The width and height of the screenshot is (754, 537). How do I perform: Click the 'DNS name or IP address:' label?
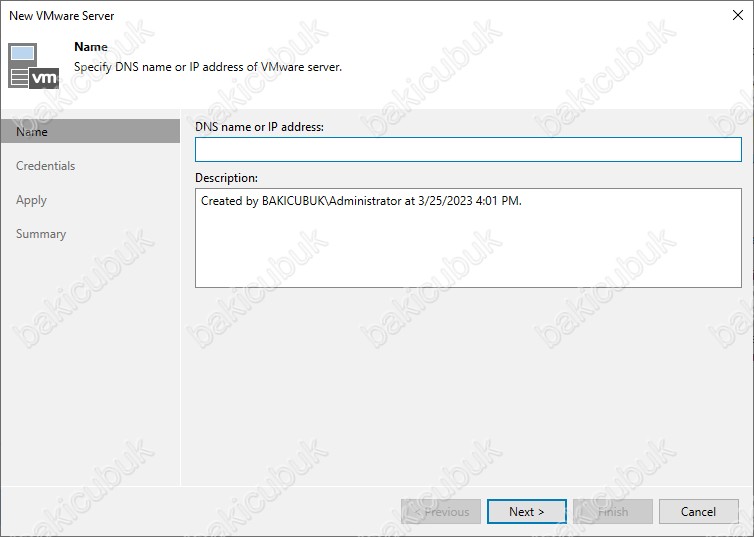point(259,127)
